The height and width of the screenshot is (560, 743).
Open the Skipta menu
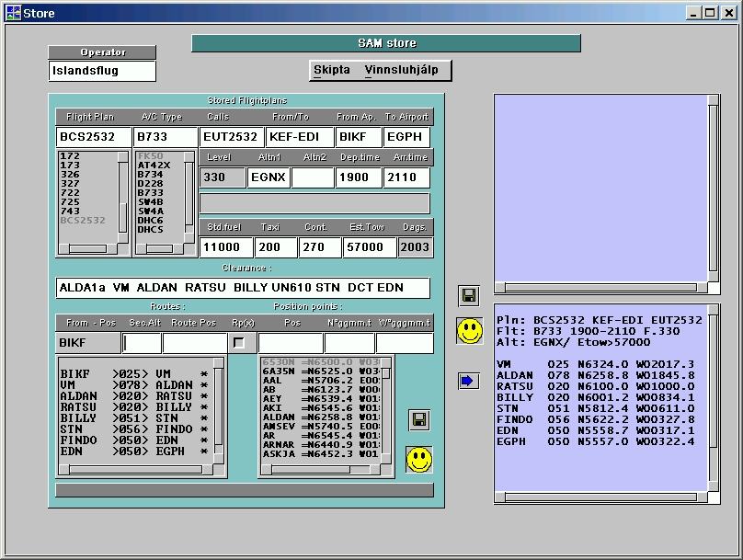click(x=331, y=70)
